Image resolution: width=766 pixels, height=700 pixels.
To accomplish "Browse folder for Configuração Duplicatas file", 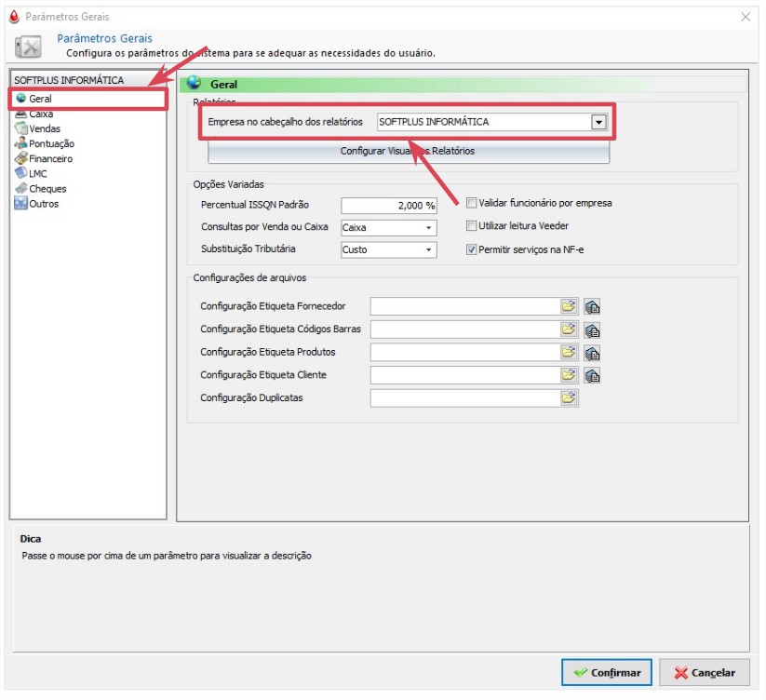I will click(569, 398).
